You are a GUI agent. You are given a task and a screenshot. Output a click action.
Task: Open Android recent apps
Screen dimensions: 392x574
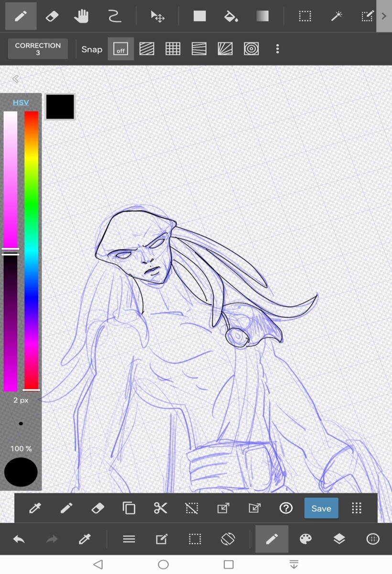[229, 564]
